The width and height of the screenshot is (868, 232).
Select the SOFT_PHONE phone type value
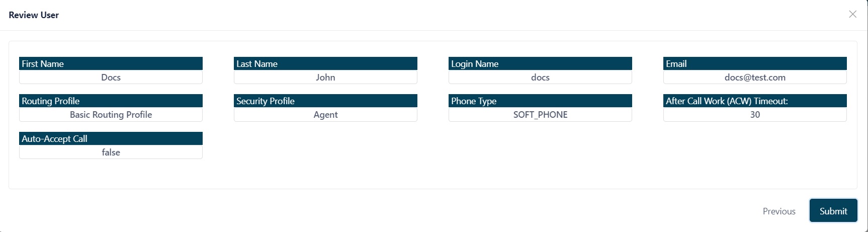pos(540,114)
